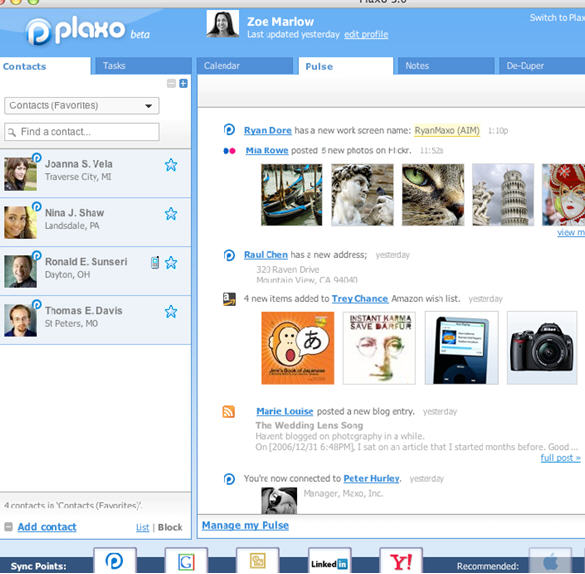Open the cat eye Flickr photo
The image size is (585, 574).
433,195
